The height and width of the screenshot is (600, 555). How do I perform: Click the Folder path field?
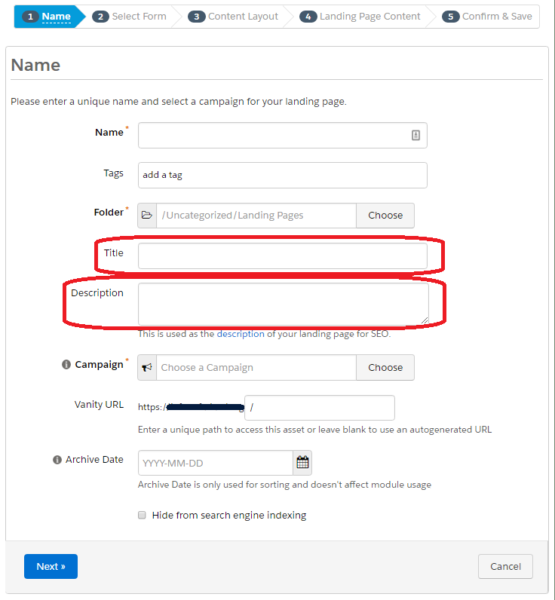point(256,215)
